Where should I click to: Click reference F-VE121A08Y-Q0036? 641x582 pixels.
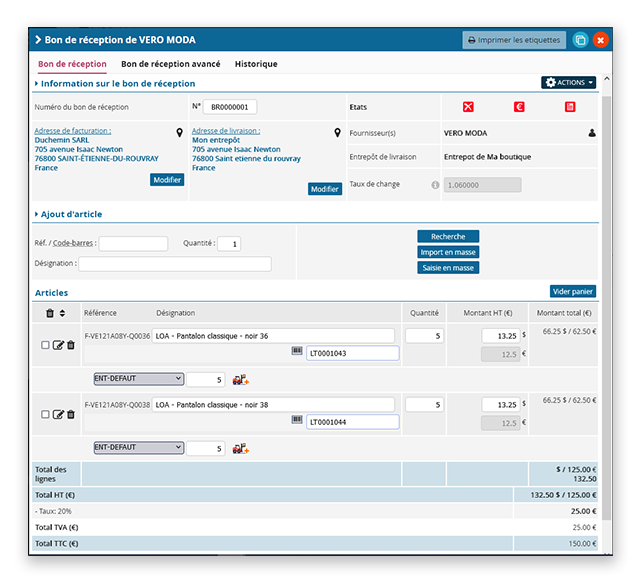[117, 336]
